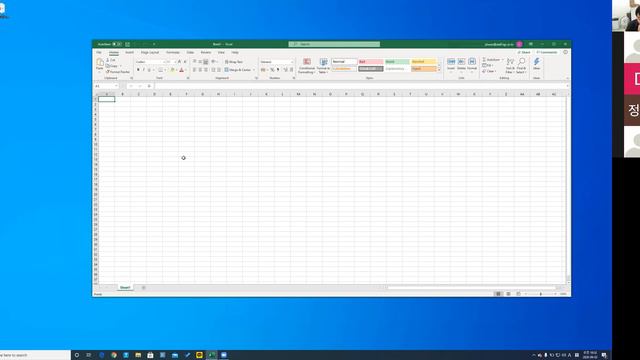Screen dimensions: 640x360
Task: Click the File Explorer icon in taskbar
Action: (138, 355)
